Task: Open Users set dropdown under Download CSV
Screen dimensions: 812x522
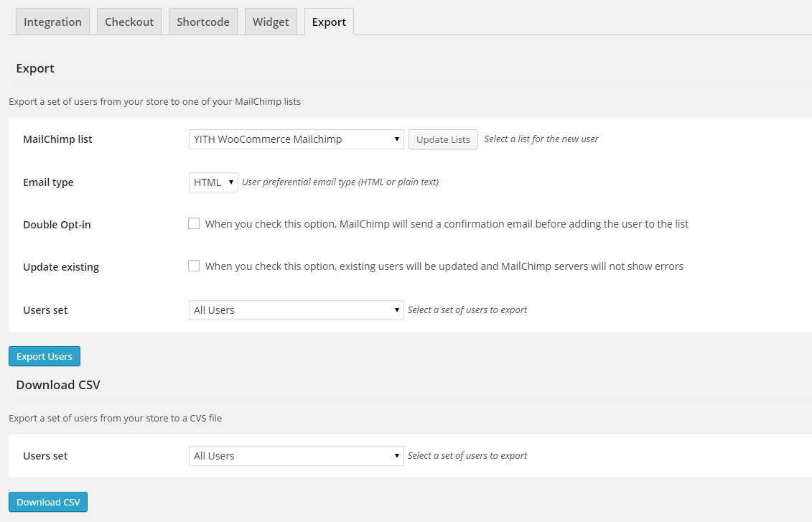Action: (x=296, y=456)
